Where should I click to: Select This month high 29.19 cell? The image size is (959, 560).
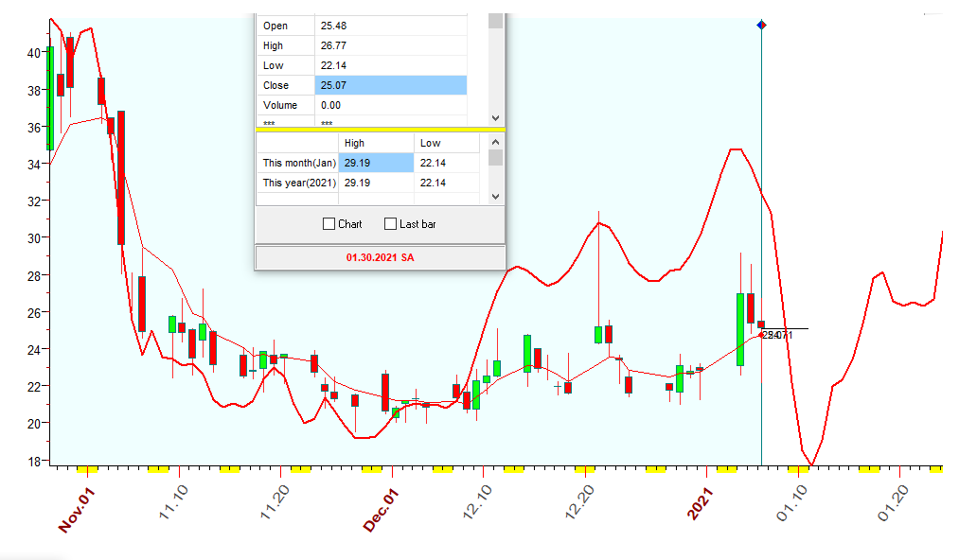(x=376, y=163)
